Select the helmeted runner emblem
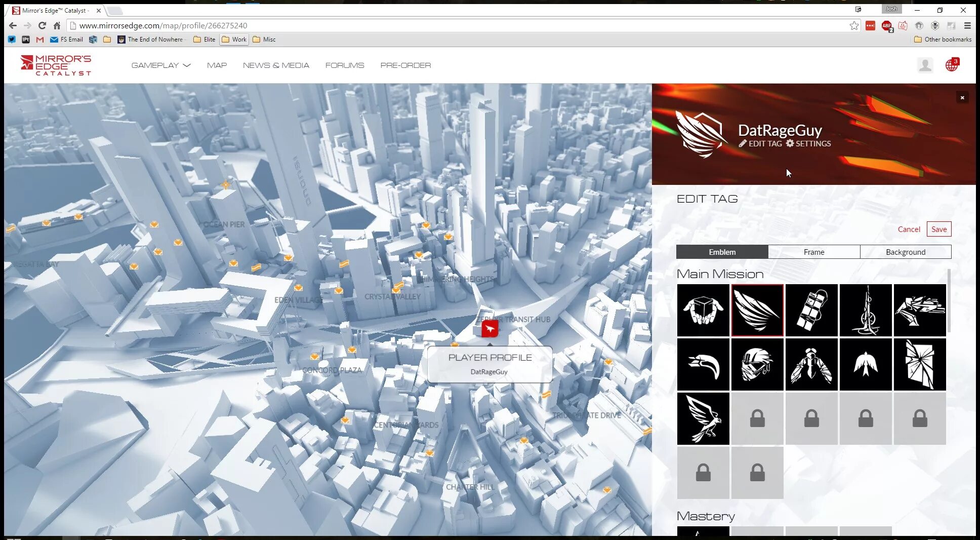Image resolution: width=980 pixels, height=540 pixels. 757,365
